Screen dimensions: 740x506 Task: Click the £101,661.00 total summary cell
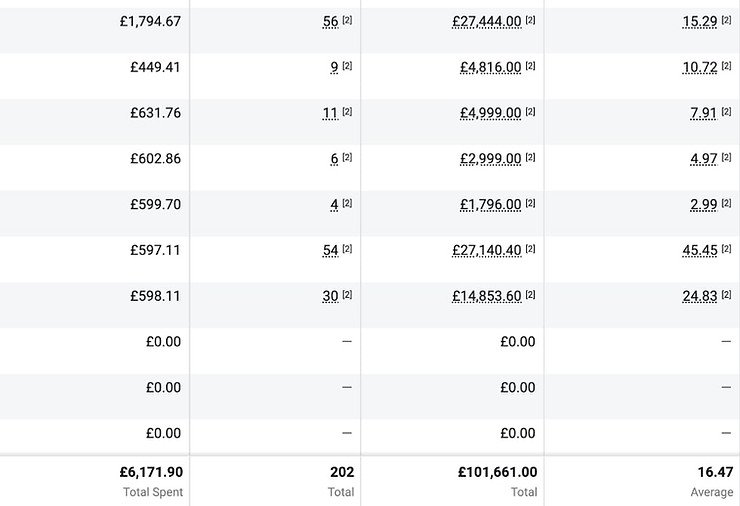(497, 472)
